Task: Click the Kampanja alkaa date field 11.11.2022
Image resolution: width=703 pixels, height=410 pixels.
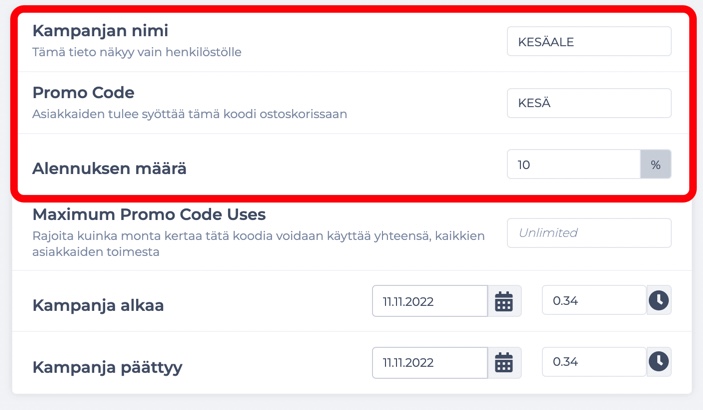Action: click(x=430, y=301)
